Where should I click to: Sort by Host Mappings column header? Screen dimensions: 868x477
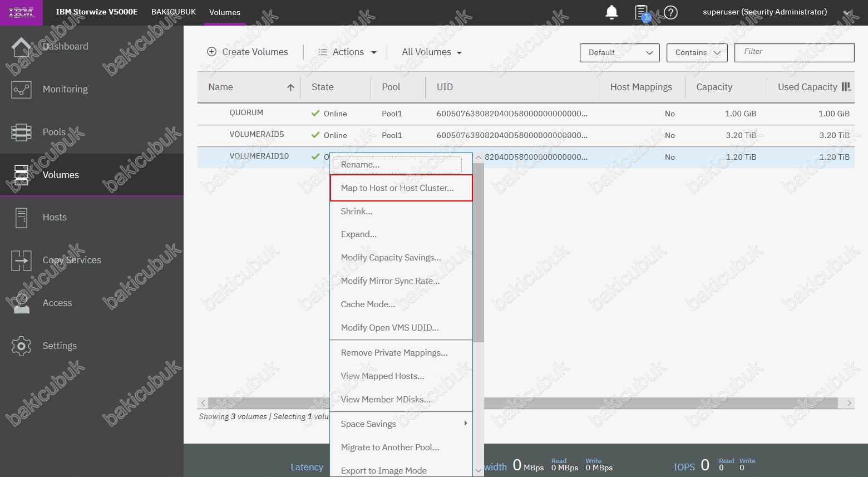641,87
